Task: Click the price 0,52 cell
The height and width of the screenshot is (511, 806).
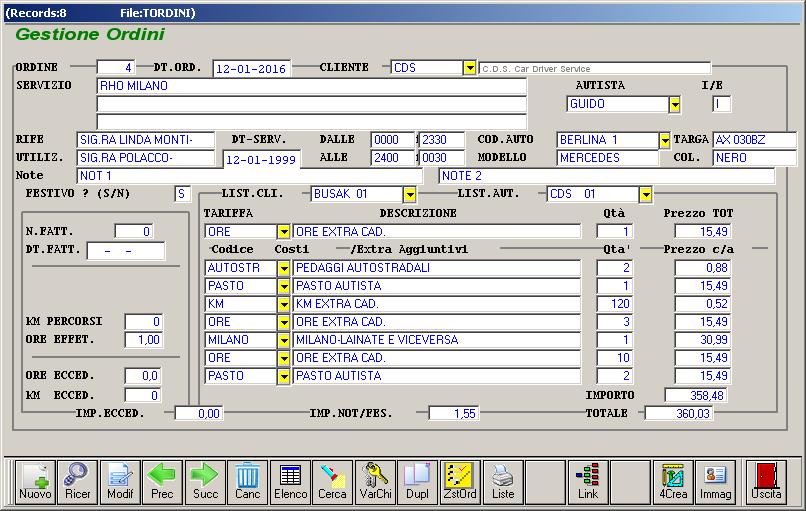Action: pyautogui.click(x=703, y=304)
